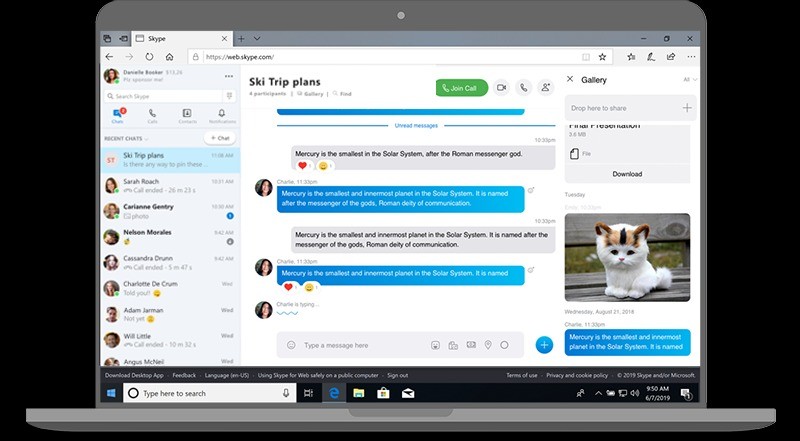Start an audio call
The height and width of the screenshot is (441, 800).
point(523,88)
